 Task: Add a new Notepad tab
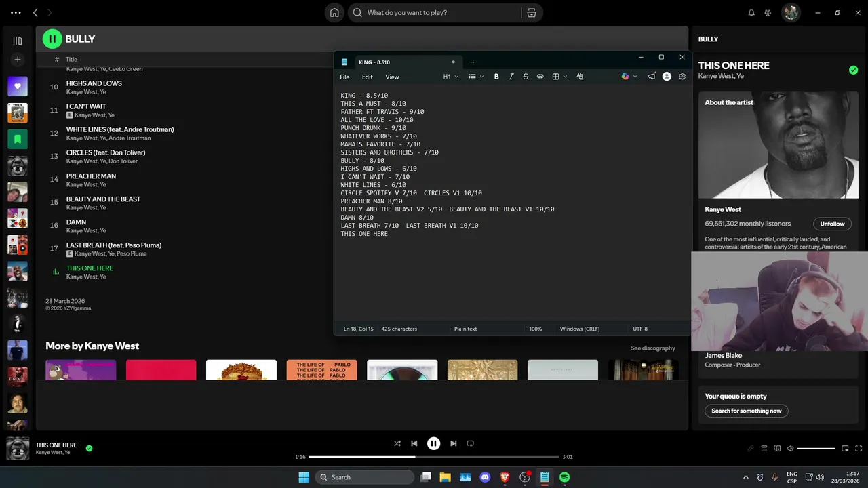[473, 62]
